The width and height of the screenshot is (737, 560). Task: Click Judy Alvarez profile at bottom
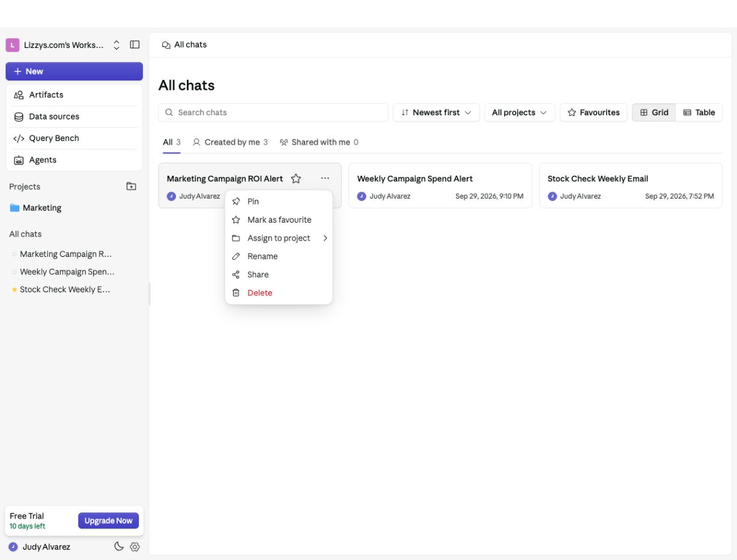pyautogui.click(x=40, y=547)
